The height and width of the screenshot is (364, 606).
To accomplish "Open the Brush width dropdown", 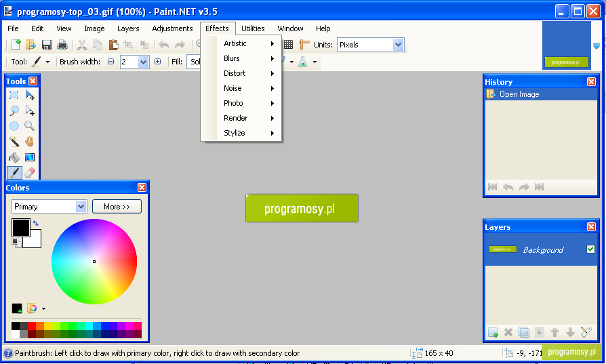I will [x=144, y=62].
